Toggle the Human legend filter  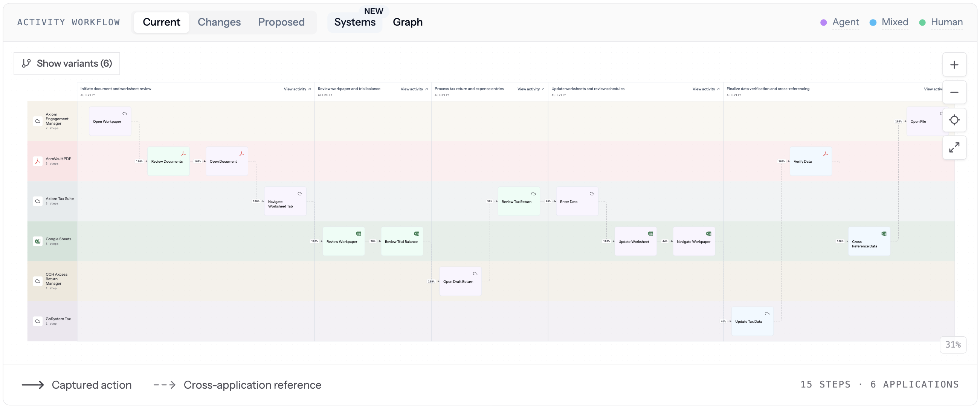click(946, 22)
